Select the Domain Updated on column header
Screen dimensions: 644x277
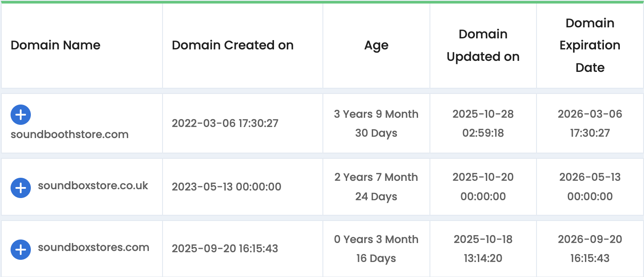click(483, 45)
